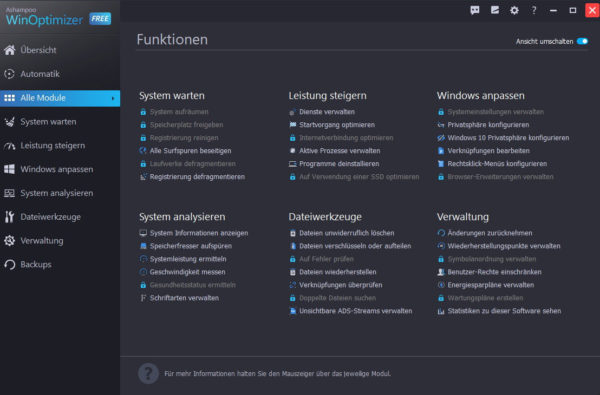Open Aktive Prozesse verwalten

[340, 151]
